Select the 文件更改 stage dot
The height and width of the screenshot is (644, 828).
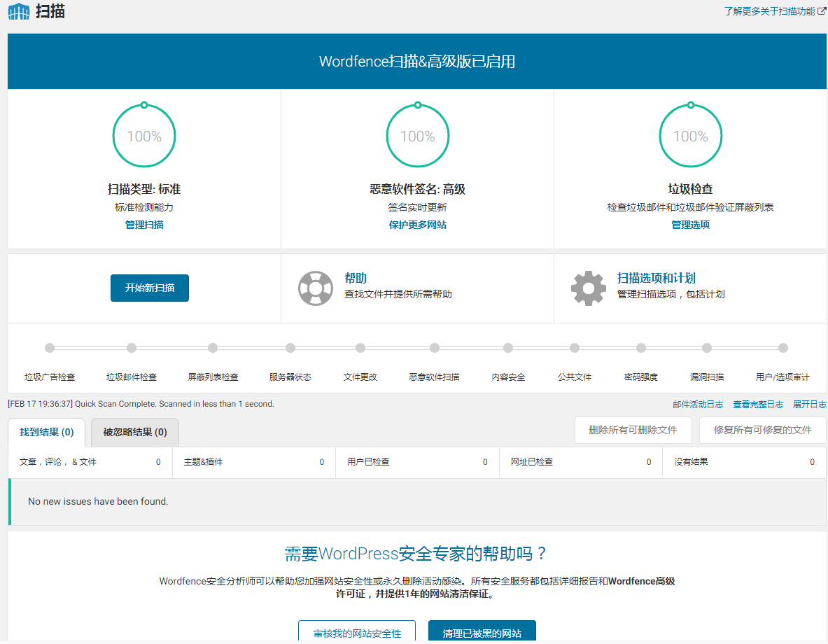tap(360, 348)
